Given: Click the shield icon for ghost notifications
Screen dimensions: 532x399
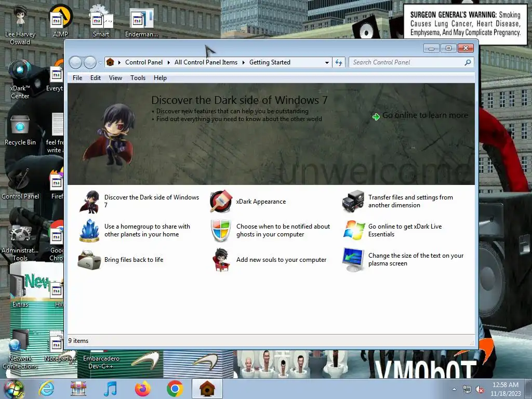Looking at the screenshot, I should coord(221,230).
